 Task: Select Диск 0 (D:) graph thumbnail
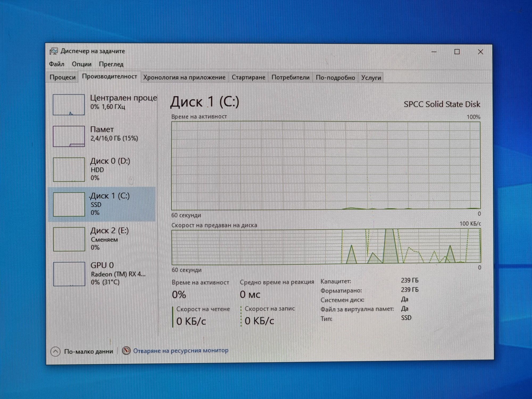pyautogui.click(x=69, y=169)
